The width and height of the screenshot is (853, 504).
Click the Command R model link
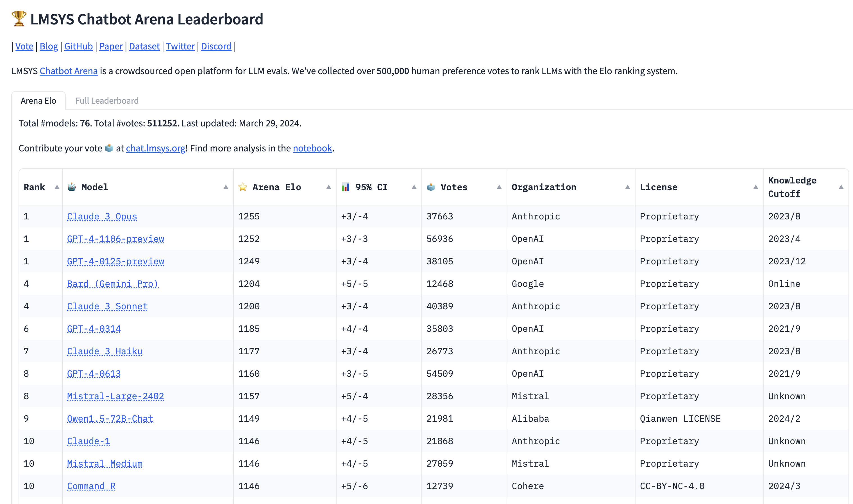91,486
